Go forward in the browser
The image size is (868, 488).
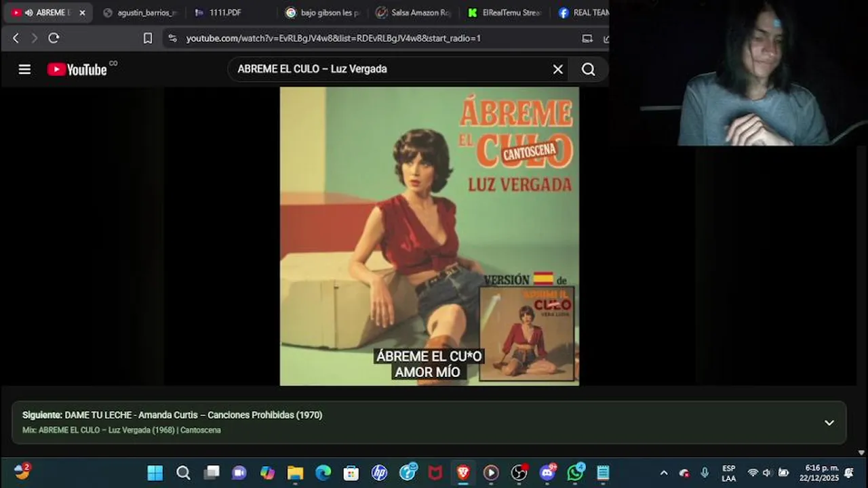click(x=34, y=38)
